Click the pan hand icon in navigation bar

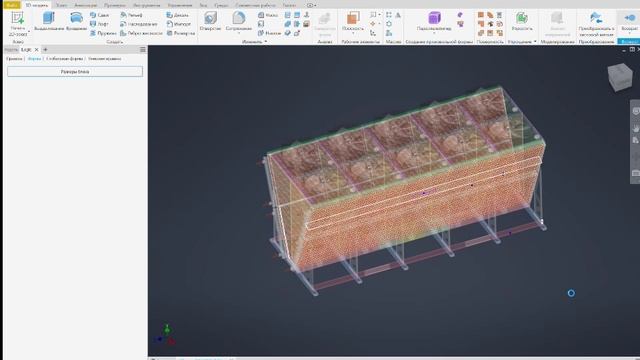click(636, 129)
